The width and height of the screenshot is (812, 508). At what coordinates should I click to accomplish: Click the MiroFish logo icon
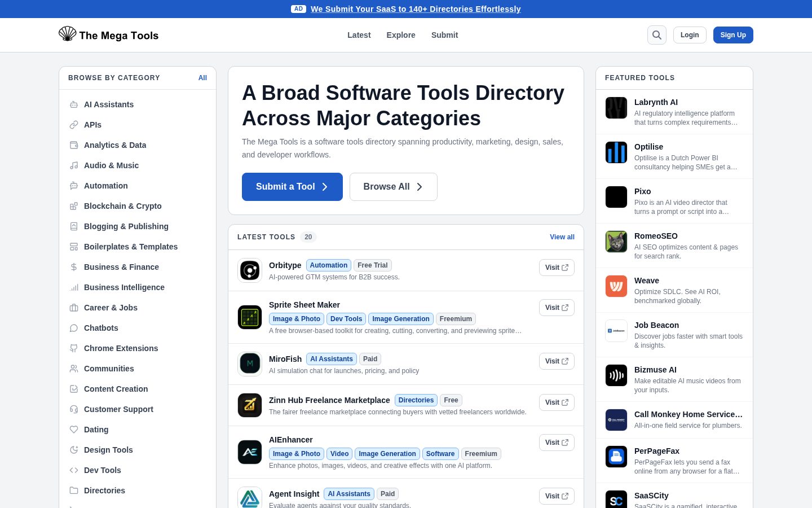click(250, 364)
